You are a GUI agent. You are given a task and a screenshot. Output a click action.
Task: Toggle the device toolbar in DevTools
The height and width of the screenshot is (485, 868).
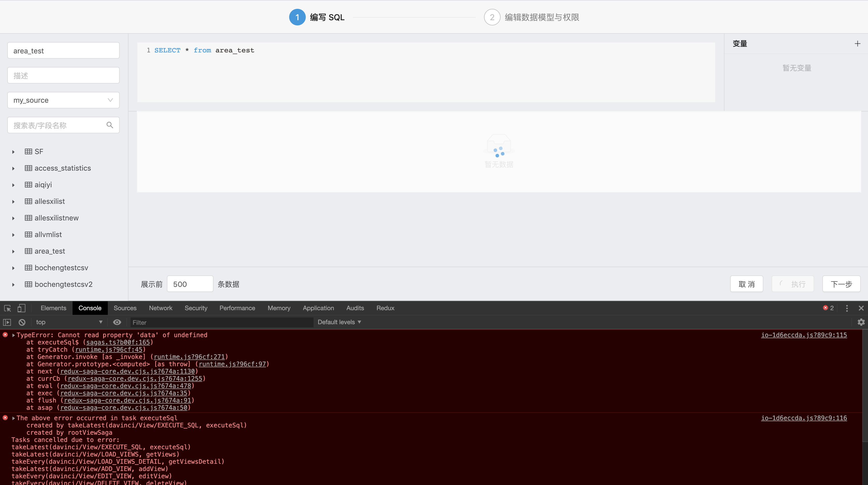pyautogui.click(x=21, y=308)
